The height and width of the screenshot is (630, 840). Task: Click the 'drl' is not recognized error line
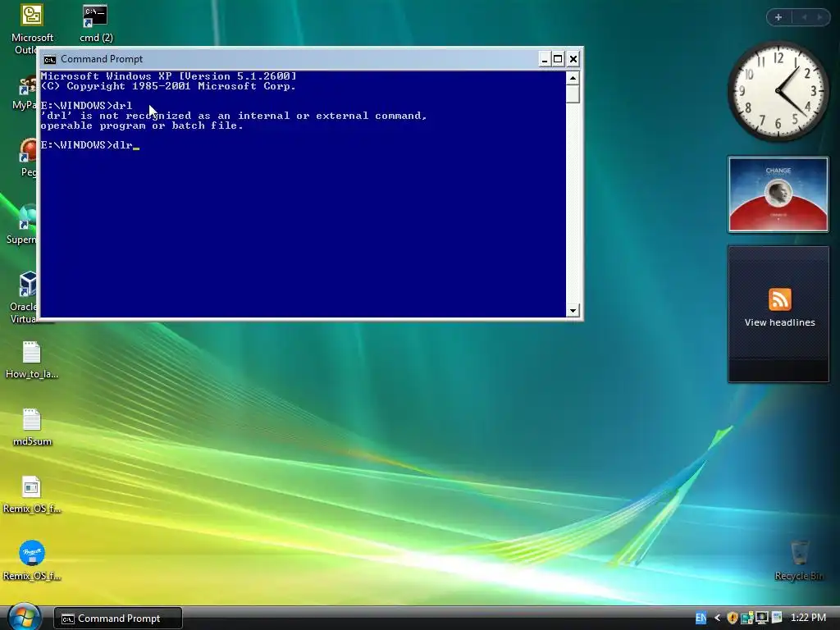(x=234, y=116)
